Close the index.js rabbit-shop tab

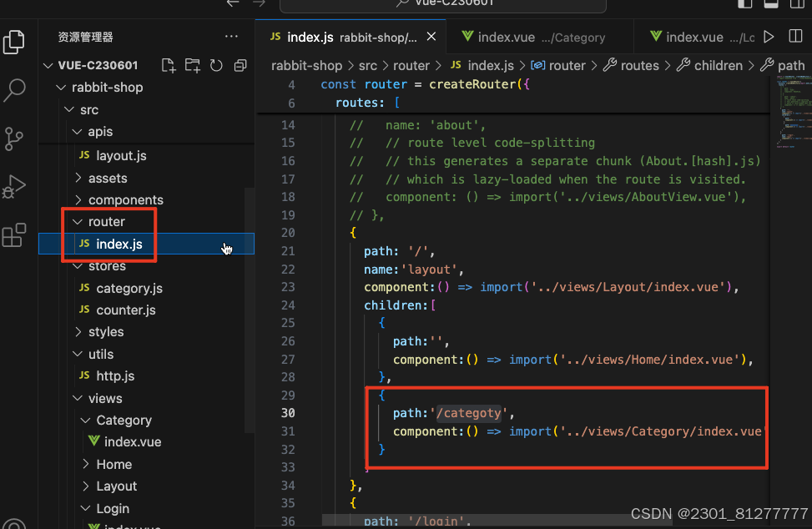point(431,37)
